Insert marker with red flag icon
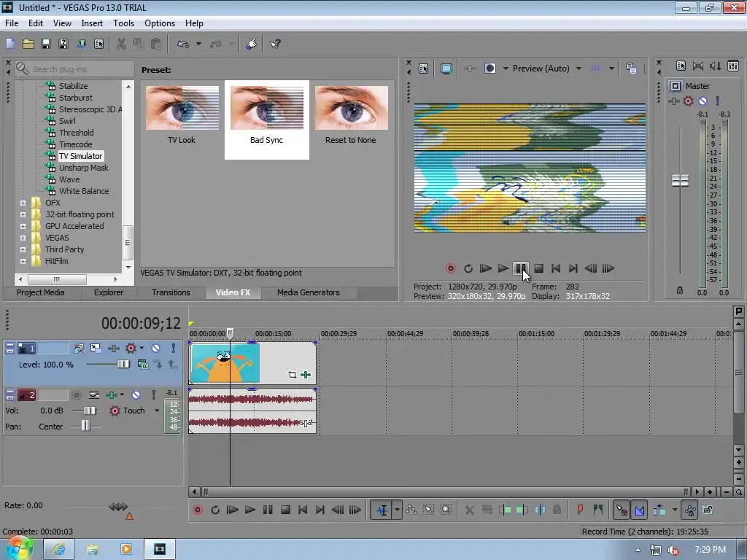This screenshot has width=747, height=560. 580,510
